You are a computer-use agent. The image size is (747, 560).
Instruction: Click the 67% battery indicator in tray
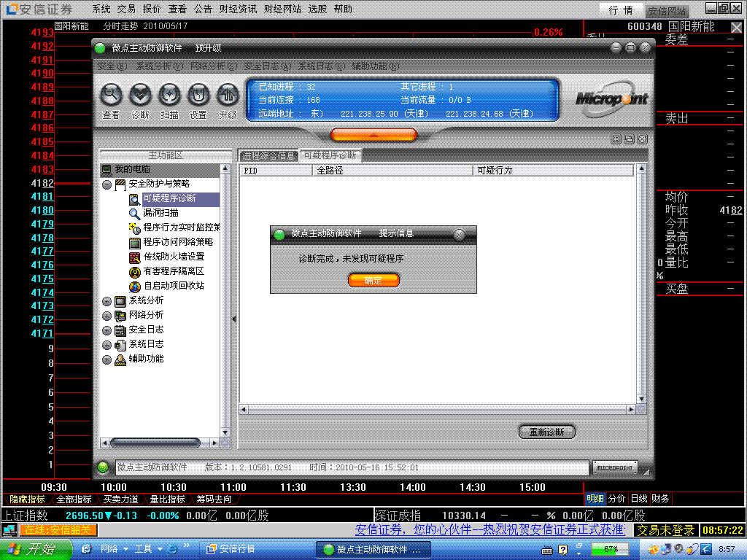coord(611,549)
